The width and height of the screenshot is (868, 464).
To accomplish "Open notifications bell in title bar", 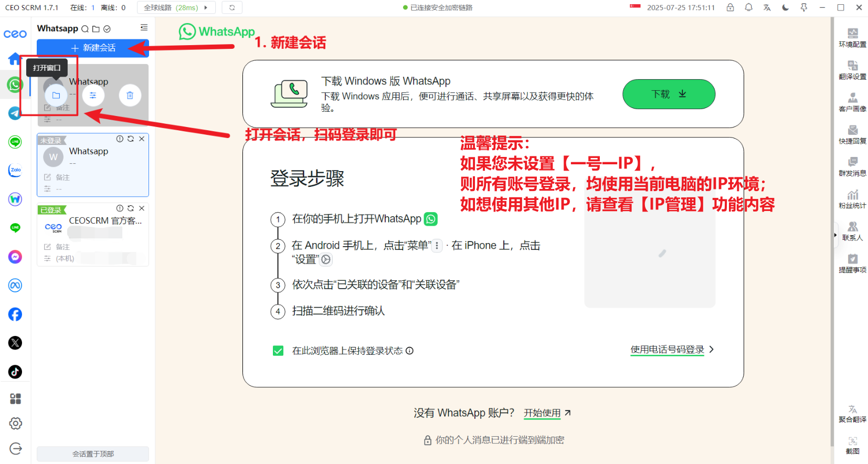I will [748, 7].
